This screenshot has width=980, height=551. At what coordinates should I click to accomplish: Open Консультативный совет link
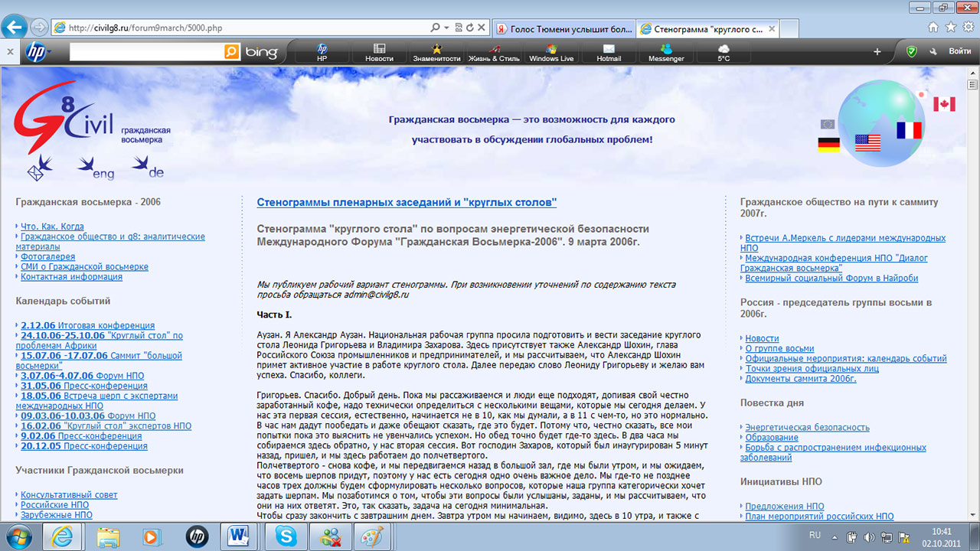click(x=69, y=495)
